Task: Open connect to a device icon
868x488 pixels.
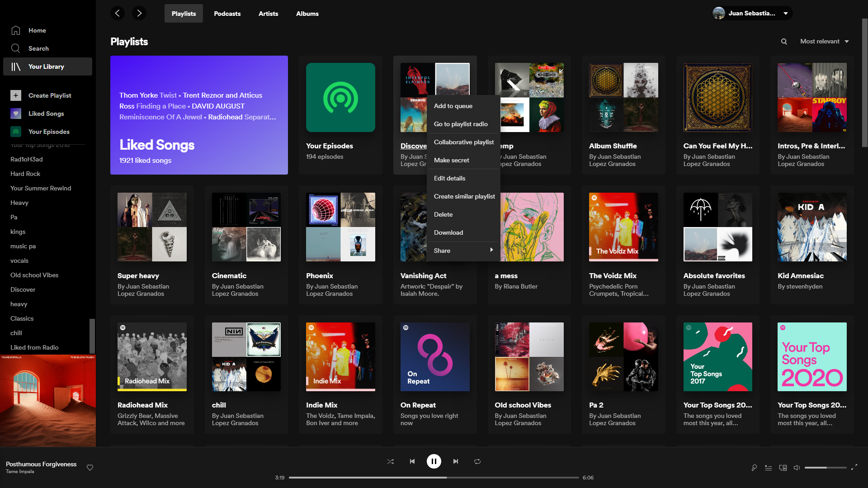Action: coord(783,468)
